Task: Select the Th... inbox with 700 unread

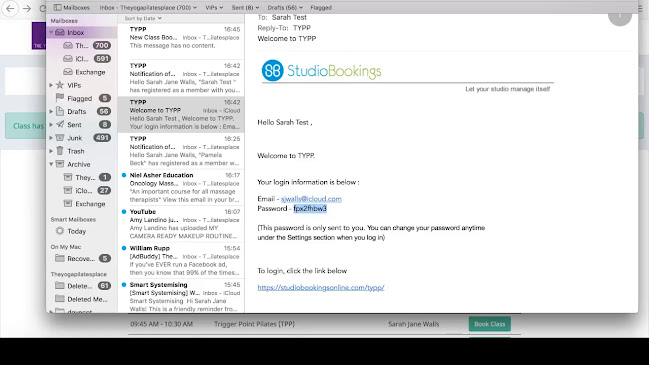Action: click(x=82, y=46)
